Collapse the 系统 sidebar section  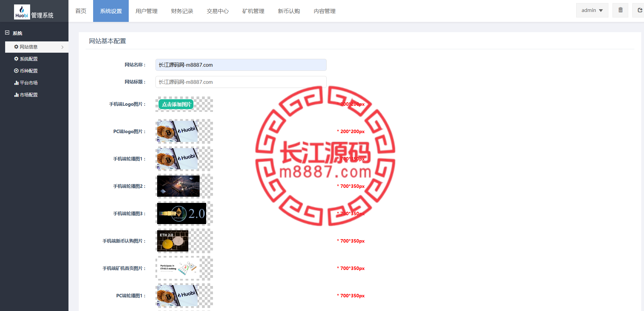[7, 33]
